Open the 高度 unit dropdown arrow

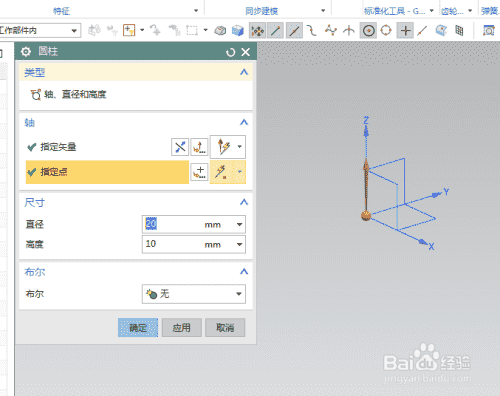click(x=239, y=244)
